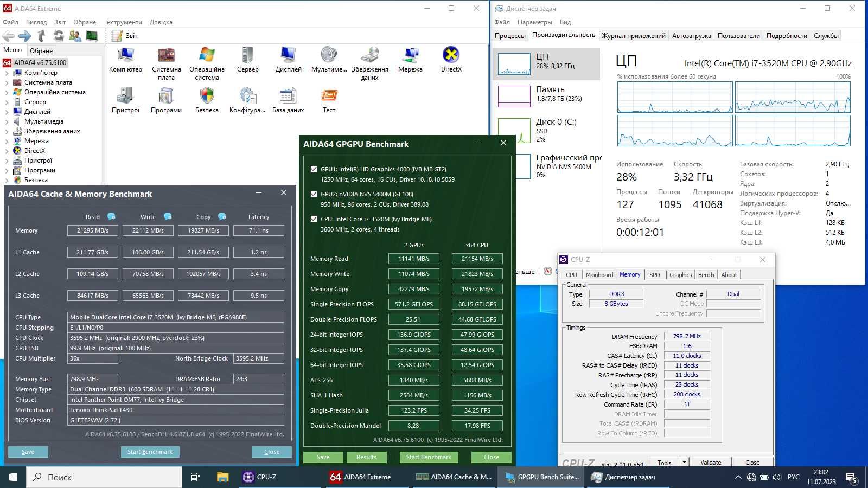868x488 pixels.
Task: Click the Write column info icon
Action: (168, 216)
